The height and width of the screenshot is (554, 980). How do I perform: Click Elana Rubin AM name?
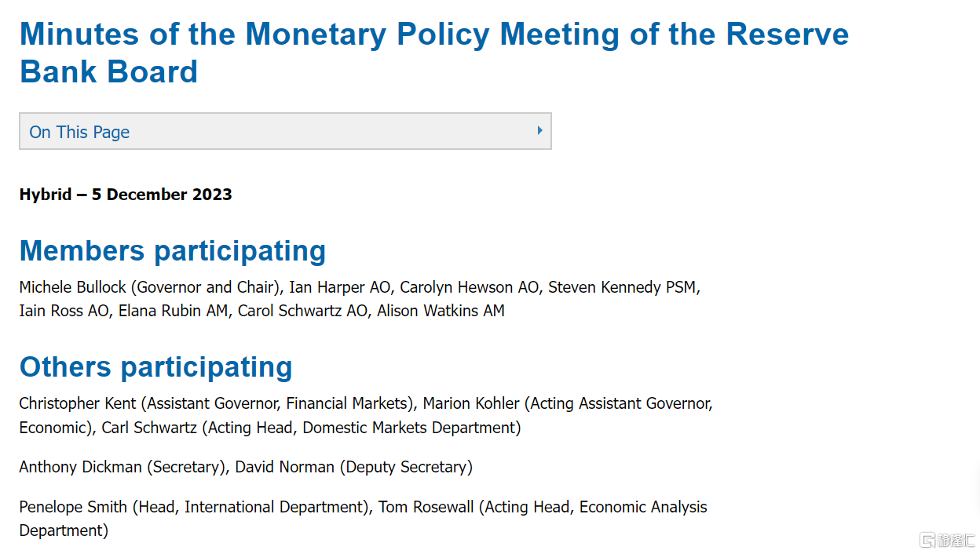coord(173,311)
